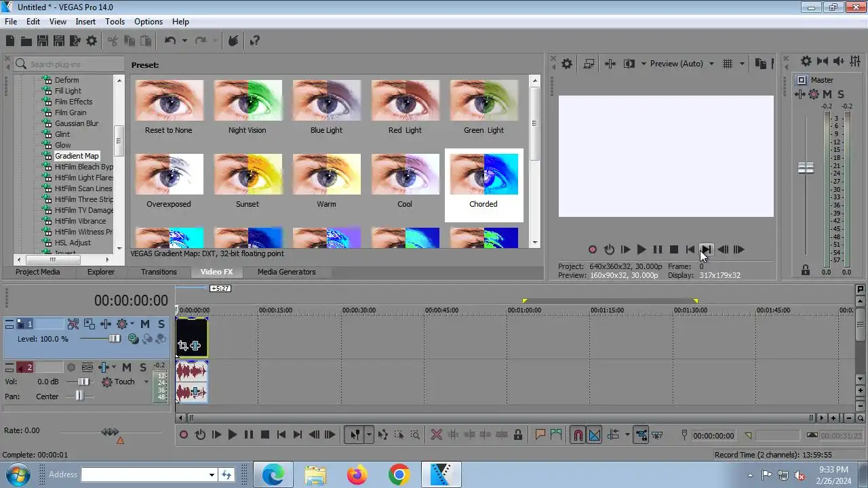This screenshot has width=868, height=488.
Task: Solo video track 1 with S
Action: click(x=161, y=324)
